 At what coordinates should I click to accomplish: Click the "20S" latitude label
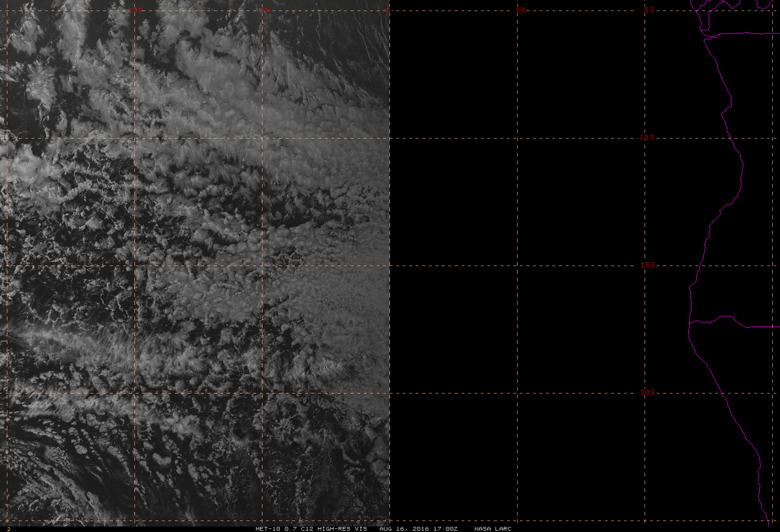[x=648, y=392]
